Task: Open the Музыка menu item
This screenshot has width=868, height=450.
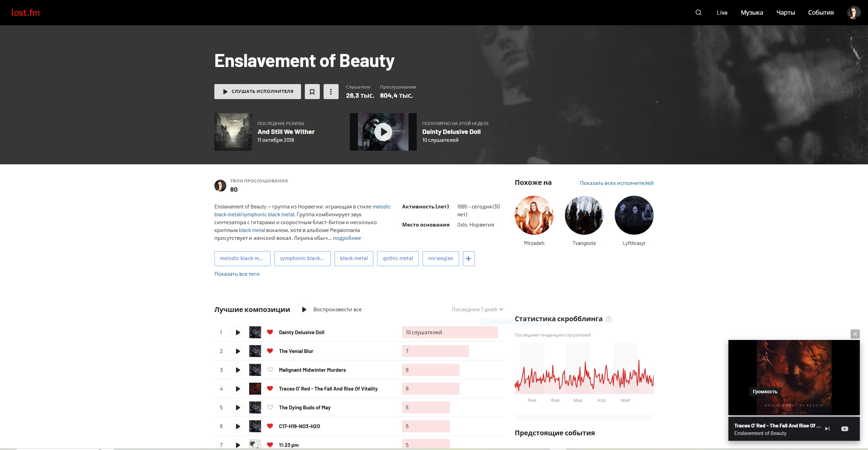Action: coord(752,13)
